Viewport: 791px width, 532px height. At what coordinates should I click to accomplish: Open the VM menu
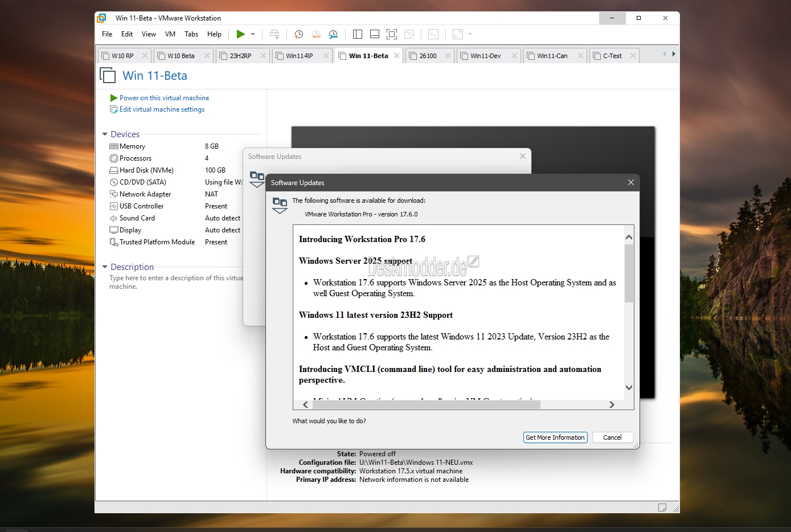(170, 34)
